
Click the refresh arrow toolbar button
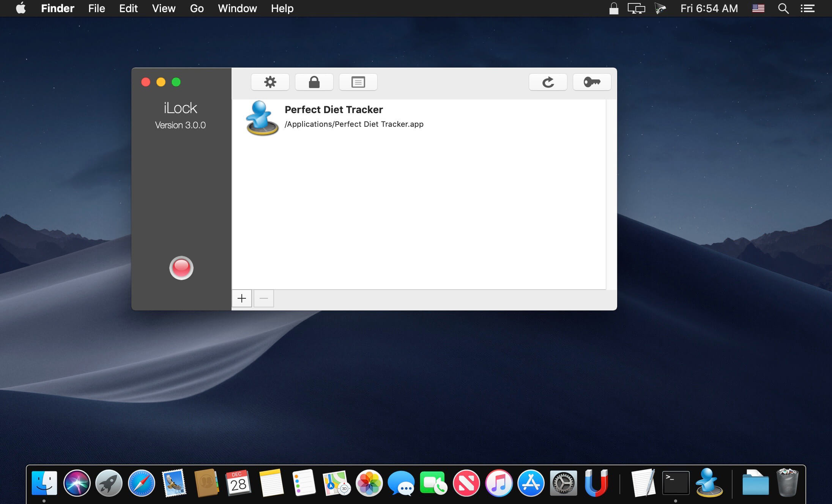[548, 82]
